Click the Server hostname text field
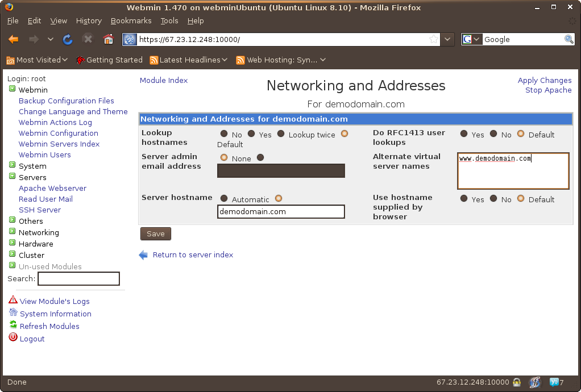 tap(281, 212)
